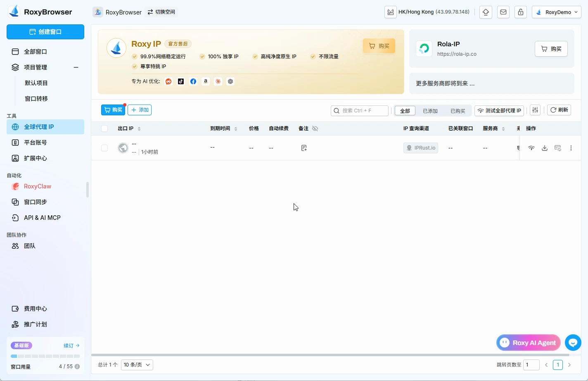Open 全部窗口 in the sidebar
588x381 pixels.
(x=45, y=52)
